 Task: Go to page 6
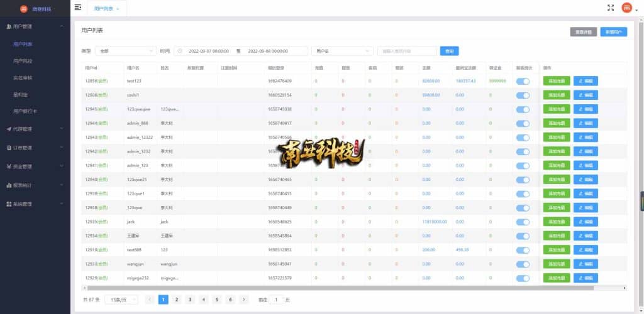pos(230,300)
